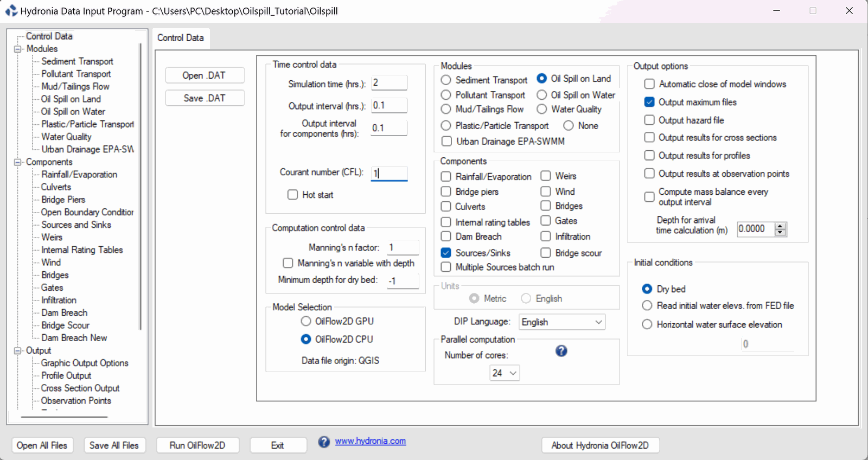Collapse the Output tree node
This screenshot has width=868, height=460.
click(18, 351)
